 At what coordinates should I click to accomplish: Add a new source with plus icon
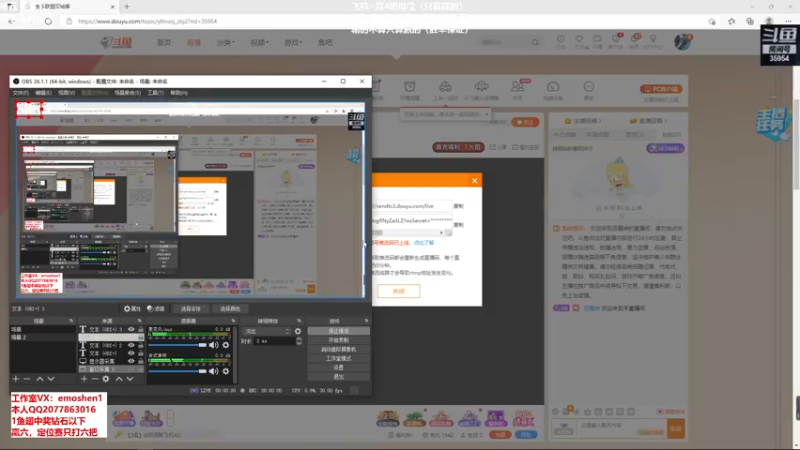[84, 379]
